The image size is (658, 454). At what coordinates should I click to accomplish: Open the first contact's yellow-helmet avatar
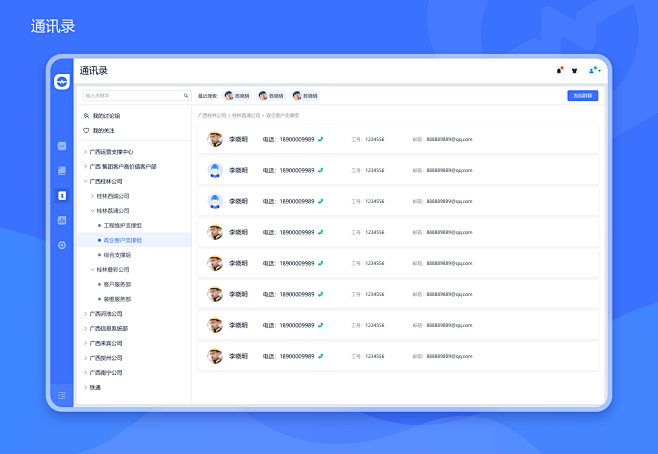coord(215,139)
